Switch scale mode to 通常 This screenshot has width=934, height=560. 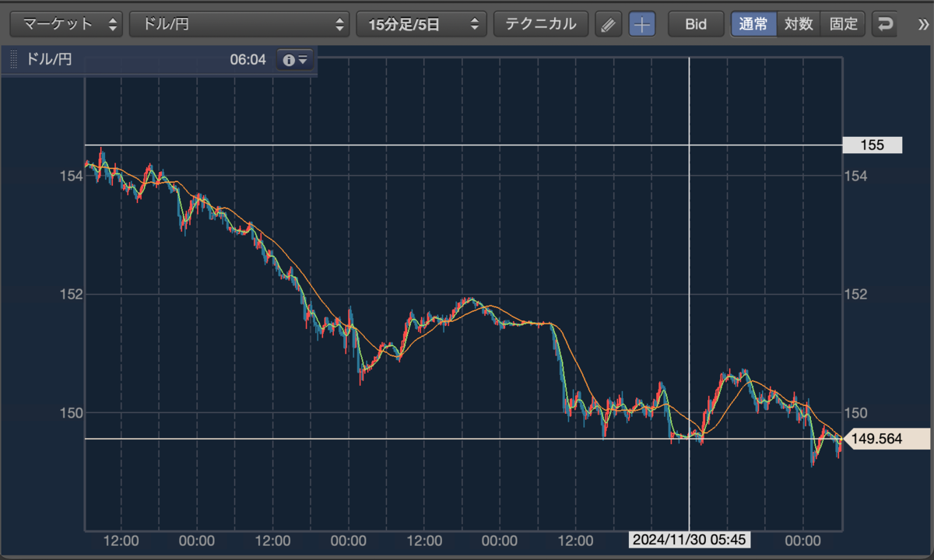pyautogui.click(x=753, y=24)
